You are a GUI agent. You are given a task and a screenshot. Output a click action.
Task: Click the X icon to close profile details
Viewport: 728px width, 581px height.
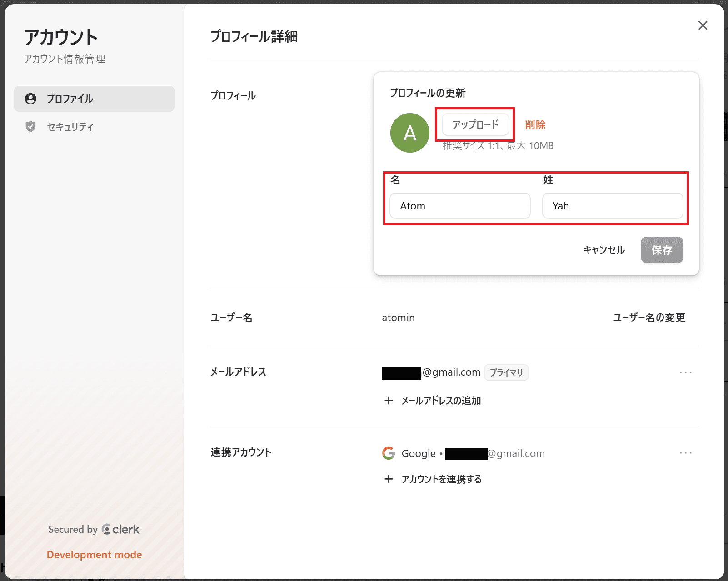(x=703, y=25)
